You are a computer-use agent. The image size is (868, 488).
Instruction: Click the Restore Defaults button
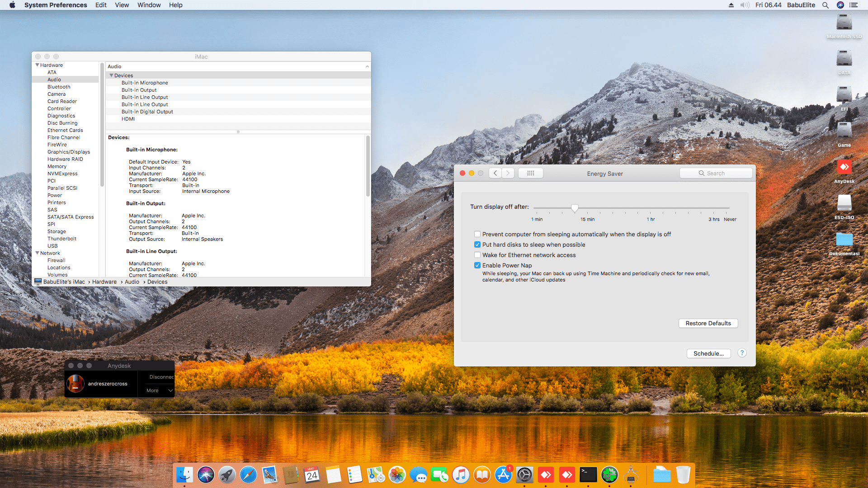[708, 323]
